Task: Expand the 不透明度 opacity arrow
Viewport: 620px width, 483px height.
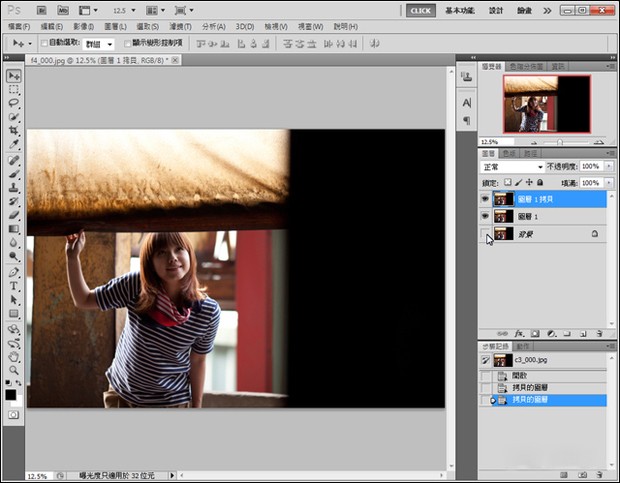Action: pyautogui.click(x=609, y=167)
